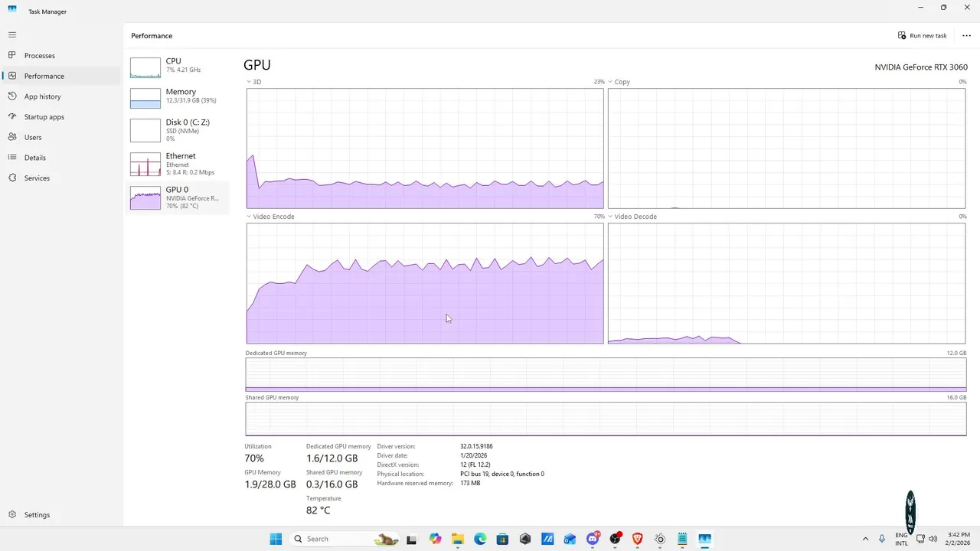This screenshot has width=980, height=551.
Task: Go to App history
Action: [x=61, y=96]
